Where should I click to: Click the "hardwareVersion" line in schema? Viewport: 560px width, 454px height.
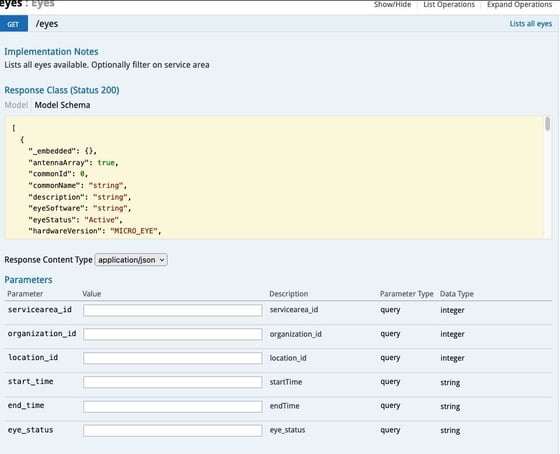coord(95,231)
